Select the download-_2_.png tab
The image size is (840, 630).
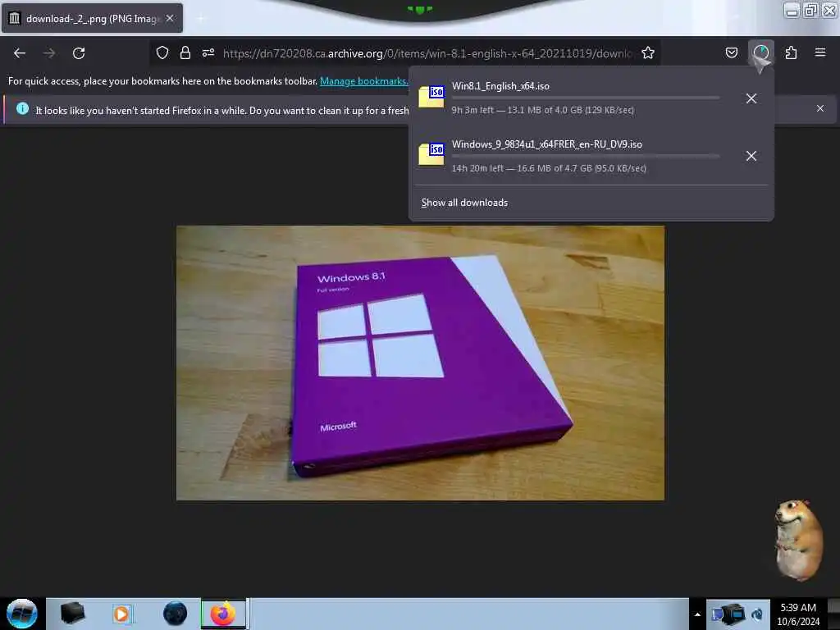[x=92, y=18]
